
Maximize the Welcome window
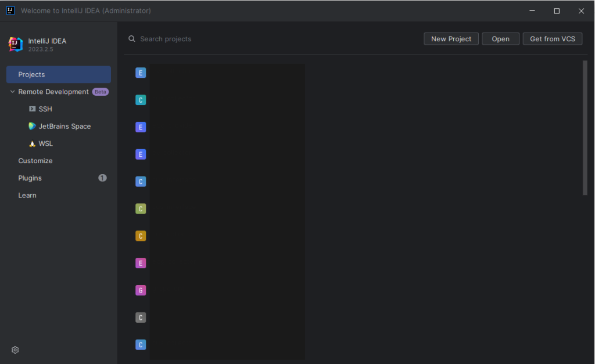click(557, 10)
